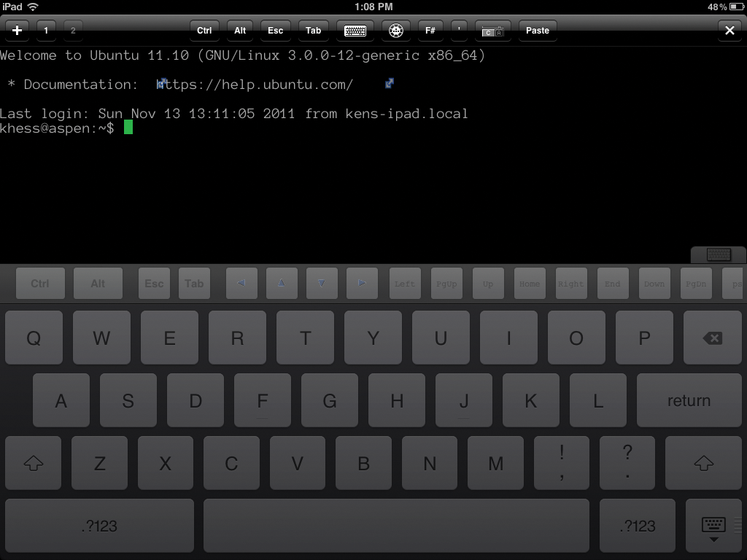Image resolution: width=747 pixels, height=560 pixels.
Task: Switch to session tab 2
Action: coord(73,31)
